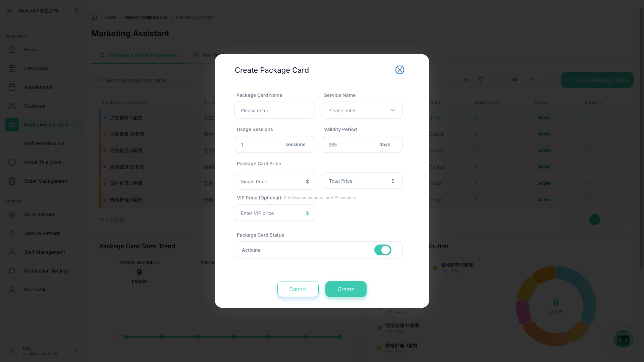Click the Cancel button
644x362 pixels.
(x=298, y=289)
